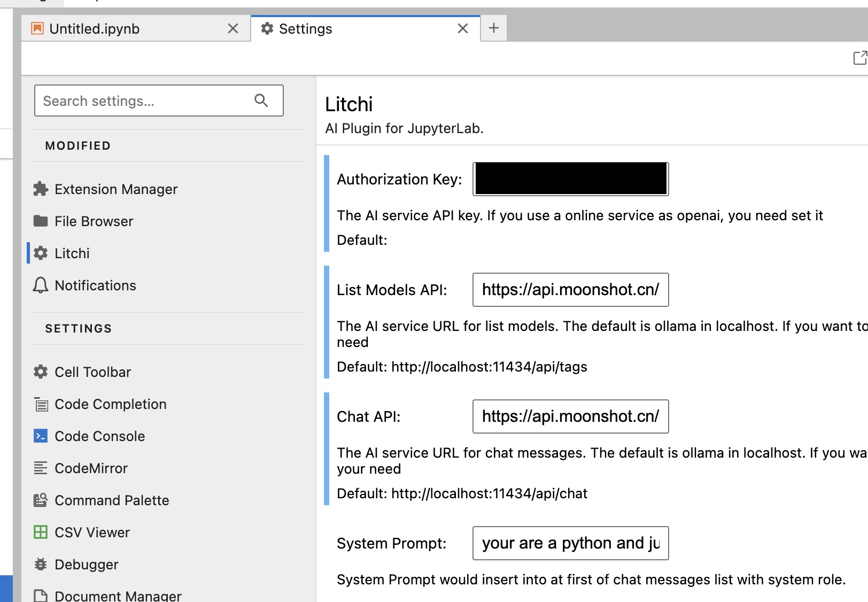
Task: Edit the Chat API URL field
Action: click(570, 416)
